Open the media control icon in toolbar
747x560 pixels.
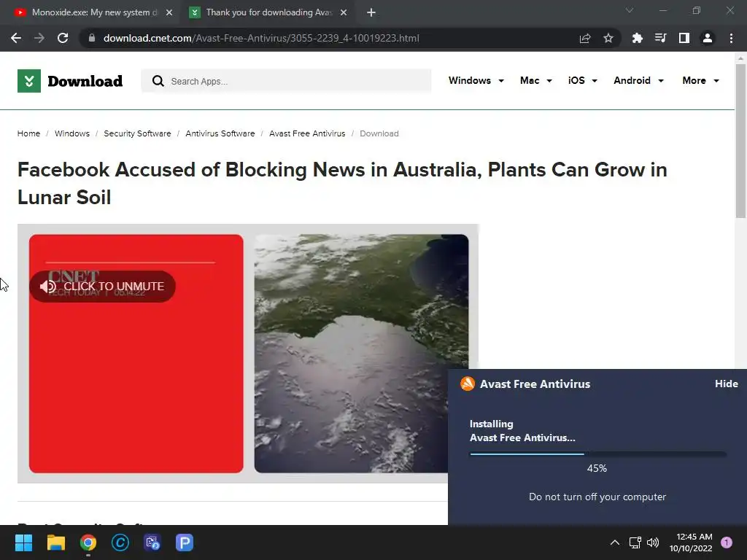pos(661,38)
